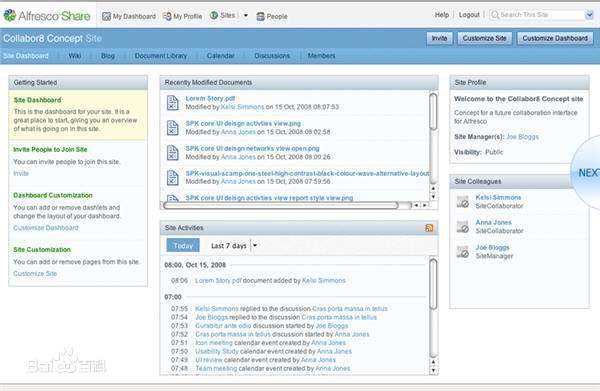Click the Lorem Story.pdf file icon
Viewport: 600px width, 391px height.
point(173,103)
